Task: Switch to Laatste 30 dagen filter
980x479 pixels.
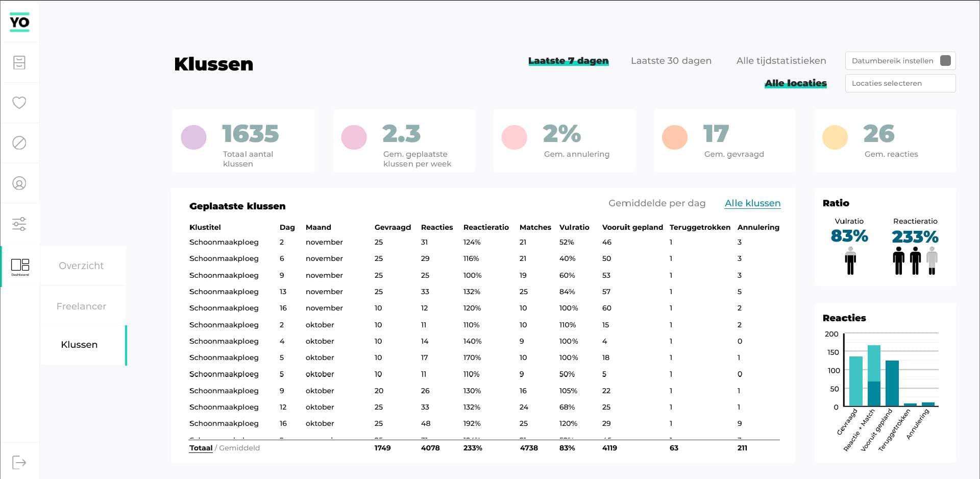Action: pyautogui.click(x=671, y=61)
